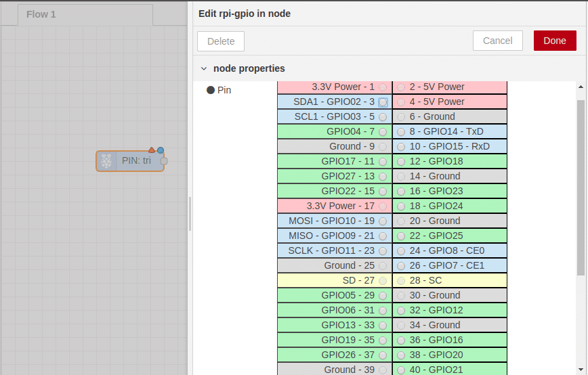Select pin 24 - GPIO8 - CE0
Screen dimensions: 588x375
(x=401, y=251)
